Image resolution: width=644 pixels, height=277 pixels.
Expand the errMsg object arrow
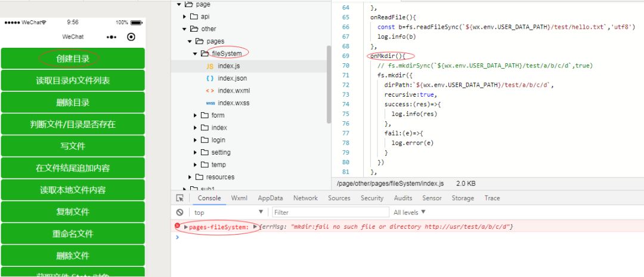point(255,227)
